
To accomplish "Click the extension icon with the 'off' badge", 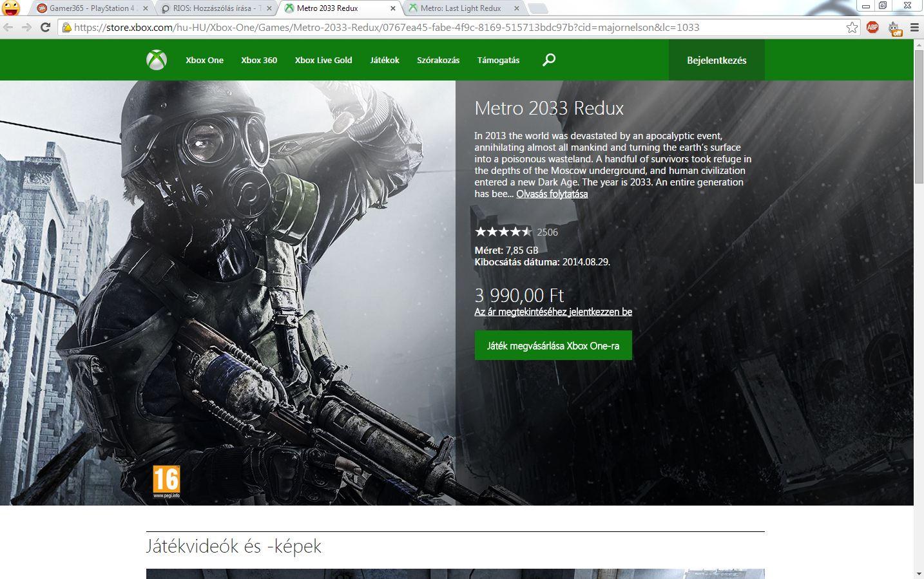I will (x=895, y=28).
